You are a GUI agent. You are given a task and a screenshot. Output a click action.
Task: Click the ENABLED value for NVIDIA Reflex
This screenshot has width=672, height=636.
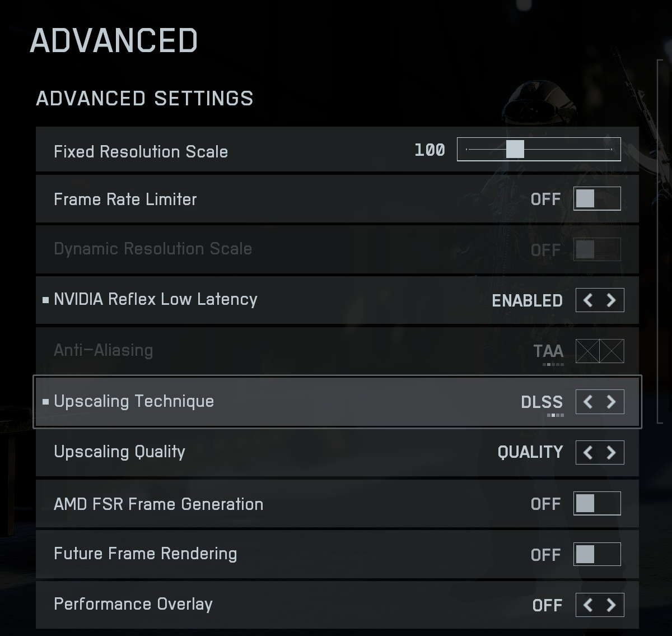point(527,300)
